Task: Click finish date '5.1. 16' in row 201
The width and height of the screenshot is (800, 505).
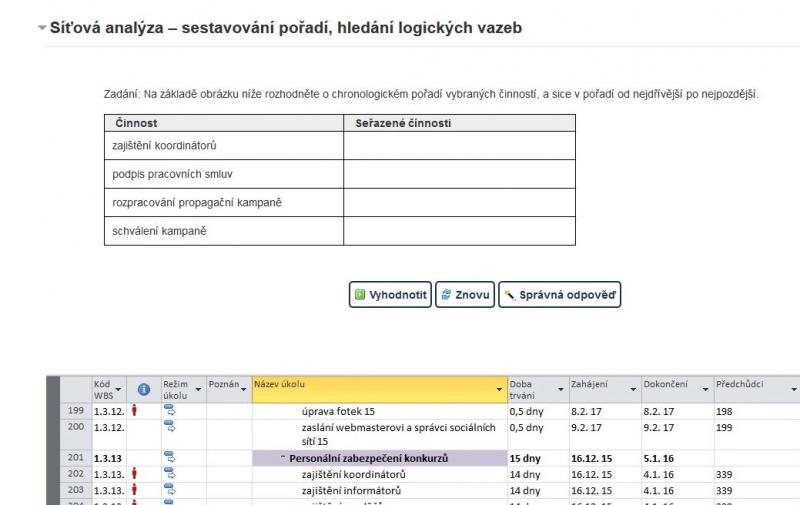Action: (x=659, y=459)
